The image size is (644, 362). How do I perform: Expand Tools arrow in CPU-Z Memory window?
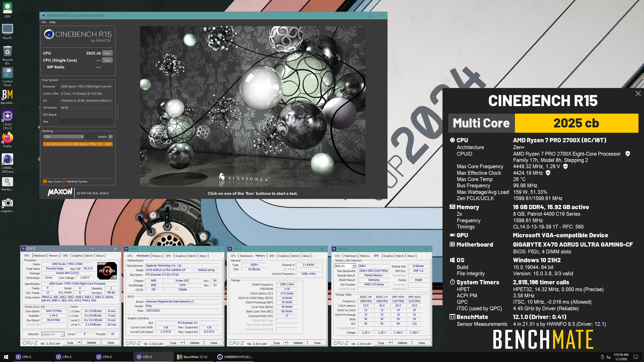click(x=286, y=343)
